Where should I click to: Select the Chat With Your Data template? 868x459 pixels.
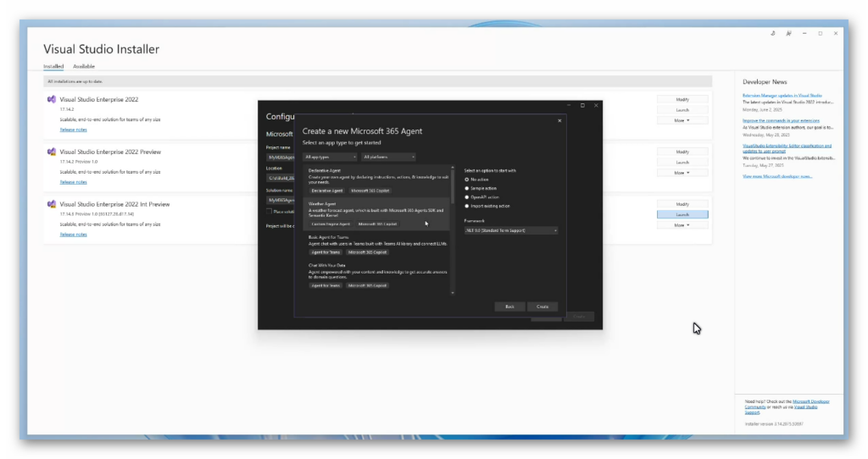tap(376, 275)
